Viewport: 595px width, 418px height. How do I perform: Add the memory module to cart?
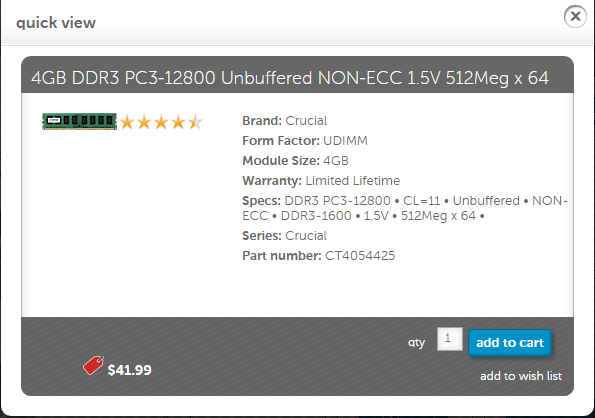coord(510,343)
